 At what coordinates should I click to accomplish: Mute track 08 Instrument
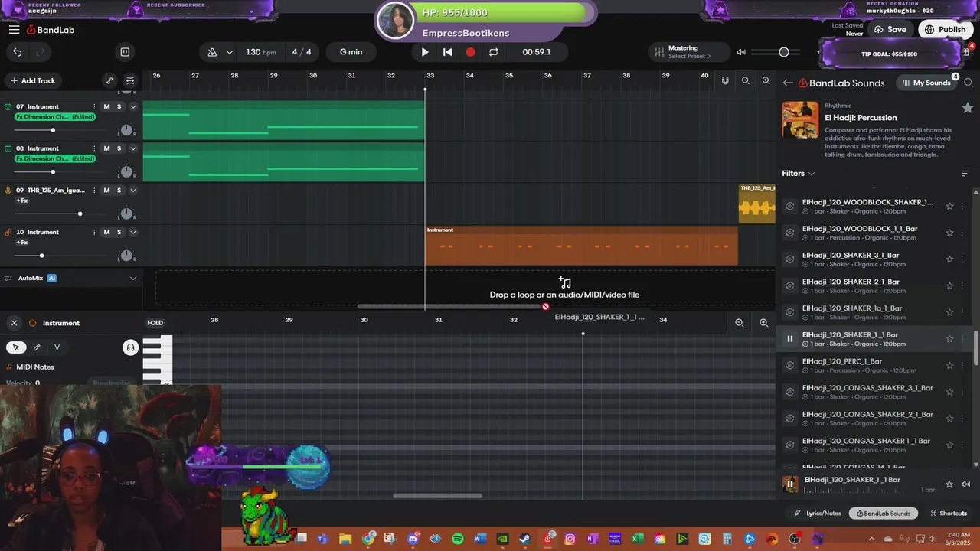tap(106, 148)
